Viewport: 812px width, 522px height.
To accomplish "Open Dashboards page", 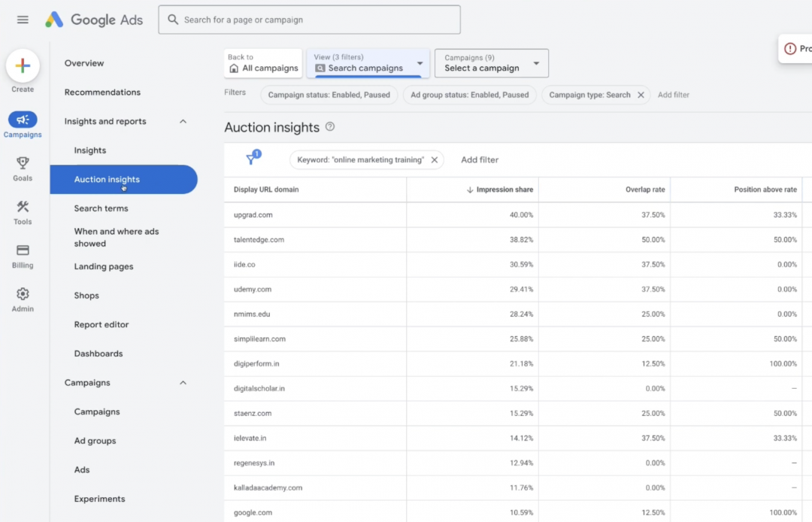I will click(98, 354).
